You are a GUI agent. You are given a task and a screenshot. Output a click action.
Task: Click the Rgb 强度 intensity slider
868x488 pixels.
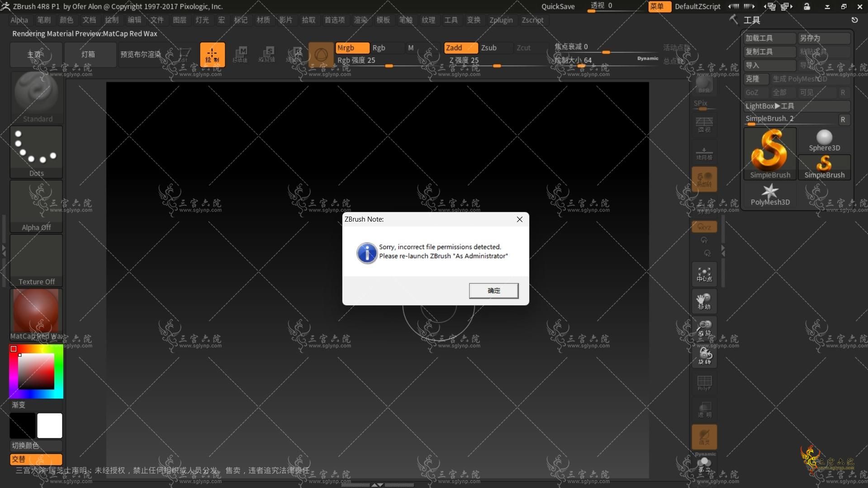click(387, 61)
